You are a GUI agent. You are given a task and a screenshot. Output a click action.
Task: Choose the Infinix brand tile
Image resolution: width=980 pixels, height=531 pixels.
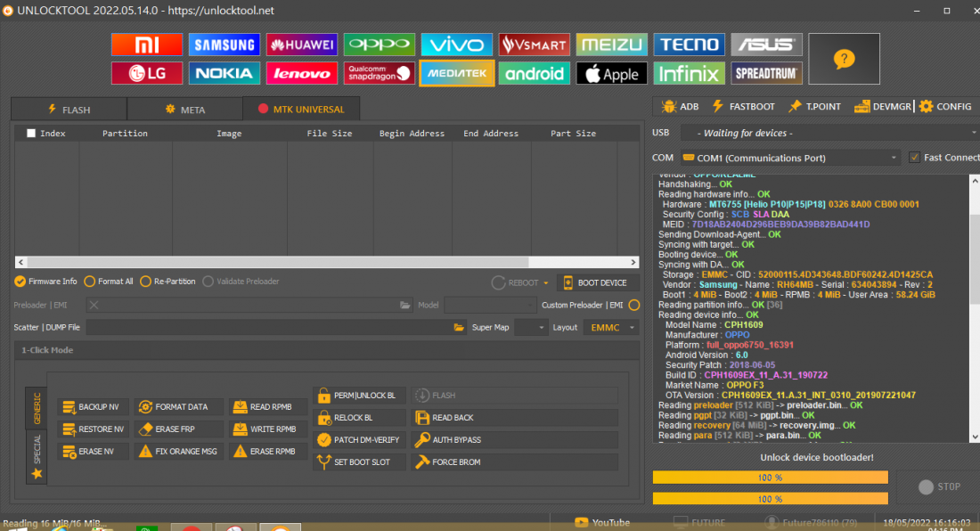[x=690, y=73]
